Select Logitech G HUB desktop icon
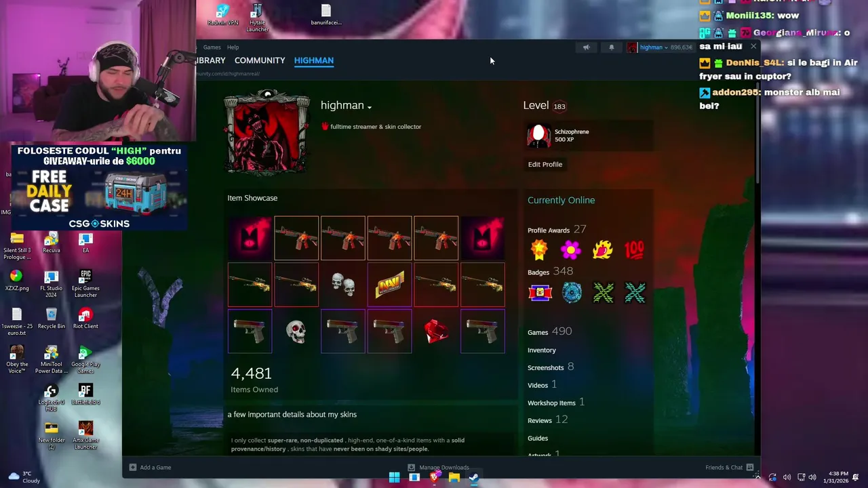This screenshot has width=868, height=488. coord(51,399)
